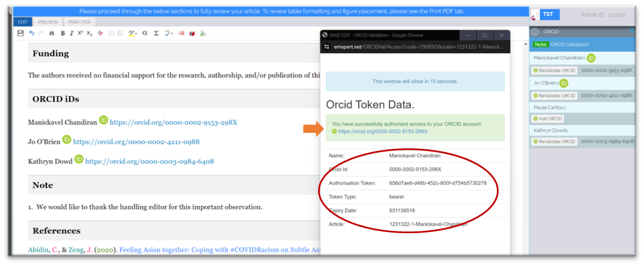The width and height of the screenshot is (644, 266).
Task: Click the Save icon in editor toolbar
Action: [x=21, y=33]
